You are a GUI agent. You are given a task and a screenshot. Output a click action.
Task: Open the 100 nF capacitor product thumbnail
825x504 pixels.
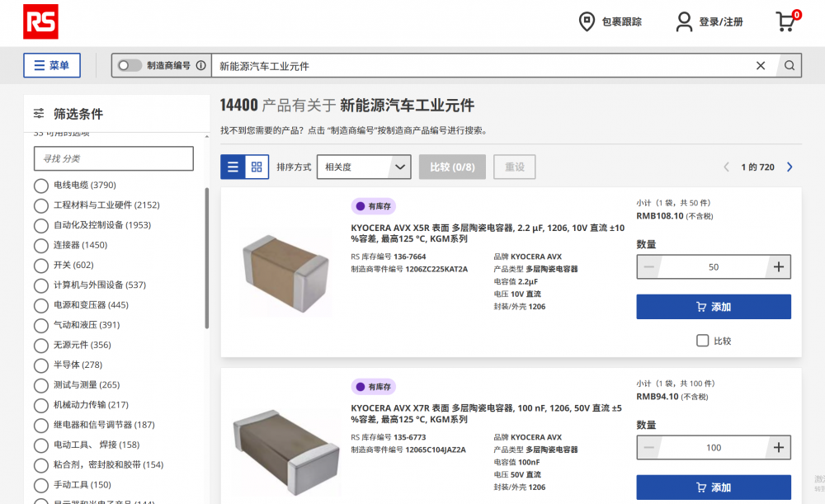coord(287,452)
